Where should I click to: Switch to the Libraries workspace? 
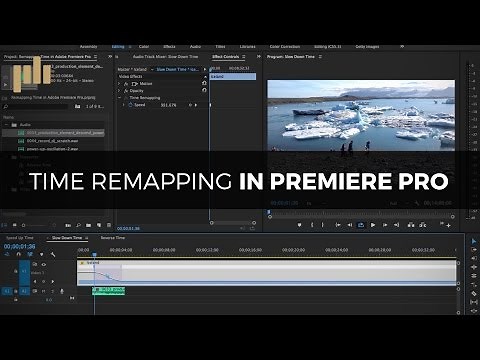point(247,47)
